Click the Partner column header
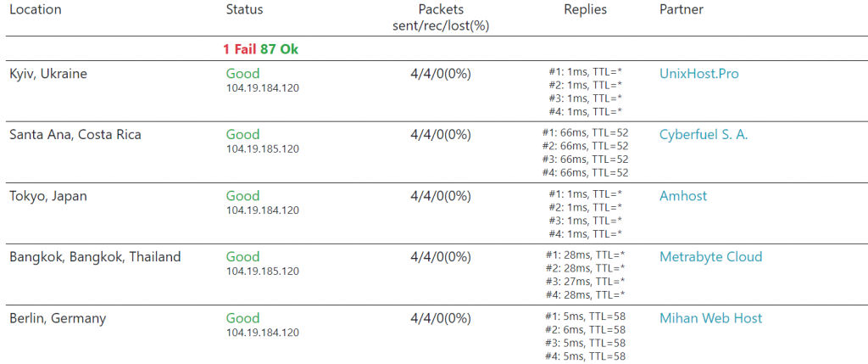The width and height of the screenshot is (868, 364). (682, 9)
